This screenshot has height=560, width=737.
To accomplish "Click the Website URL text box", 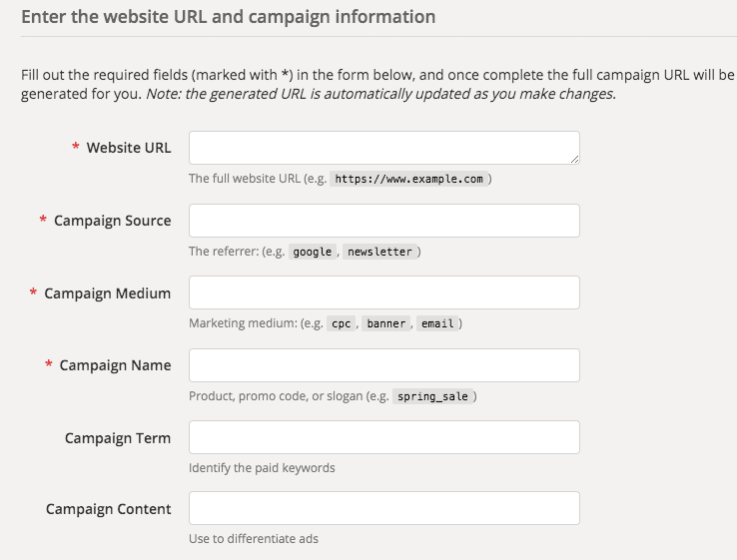I will (383, 148).
